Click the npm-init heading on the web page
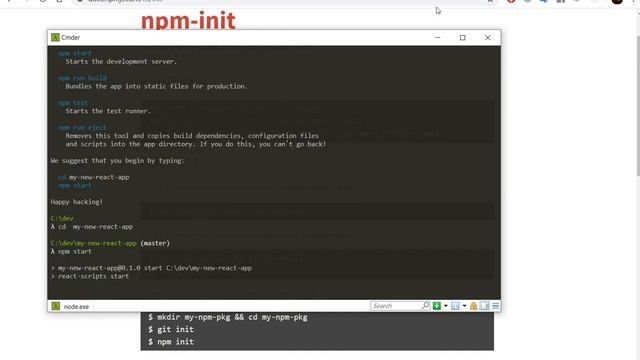The image size is (640, 360). tap(188, 21)
